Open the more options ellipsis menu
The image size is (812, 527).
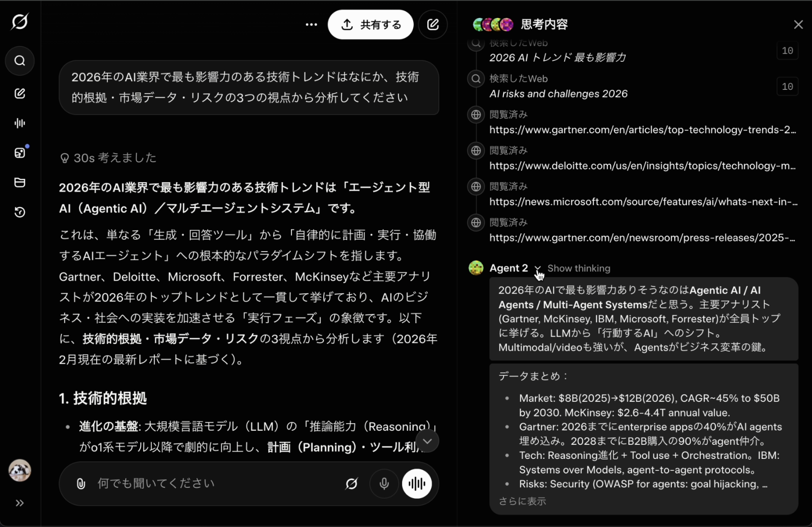point(311,24)
